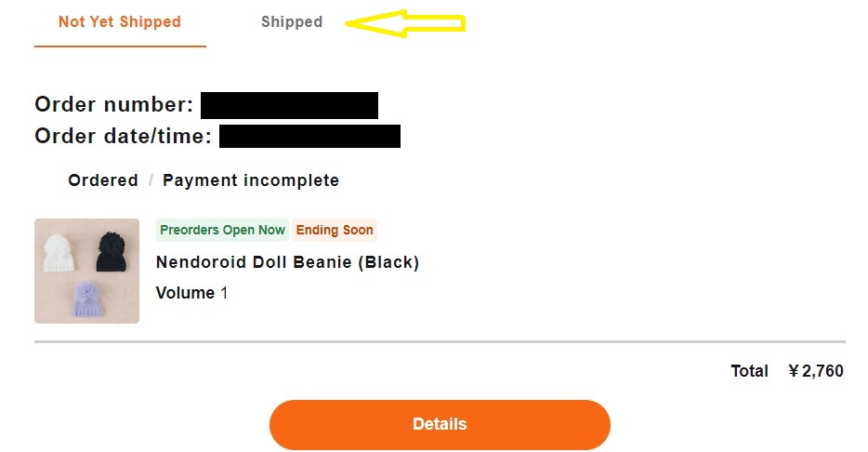The height and width of the screenshot is (452, 868).
Task: Switch to the Shipped tab
Action: point(292,22)
